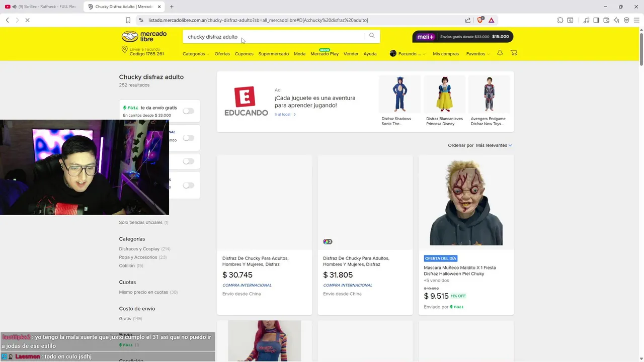Expand the Categorías dropdown
Viewport: 644px width, 362px height.
point(196,54)
